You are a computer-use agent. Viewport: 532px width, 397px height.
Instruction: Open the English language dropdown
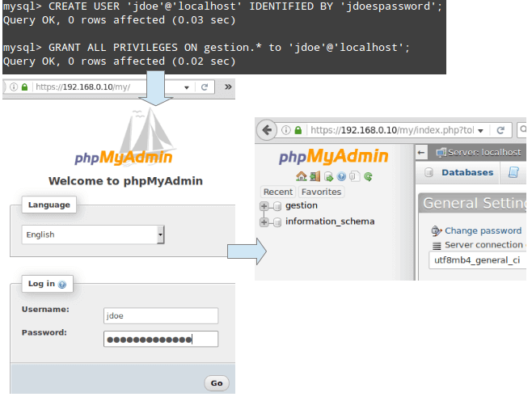pos(93,234)
